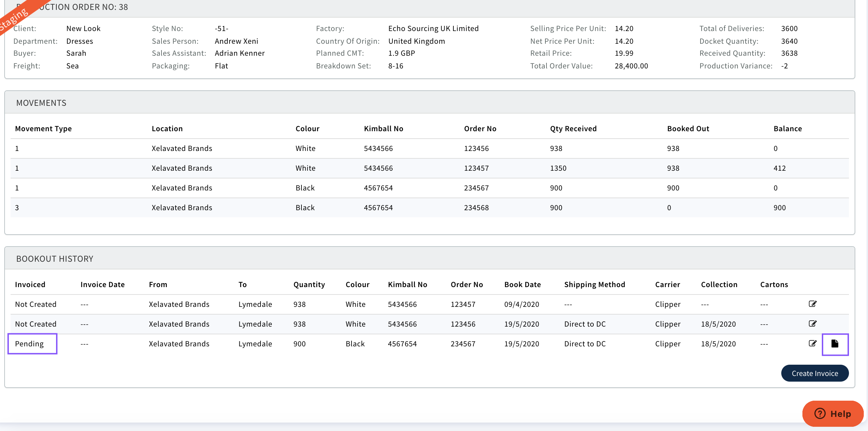
Task: Open document icon in Pending bookout row
Action: click(835, 344)
